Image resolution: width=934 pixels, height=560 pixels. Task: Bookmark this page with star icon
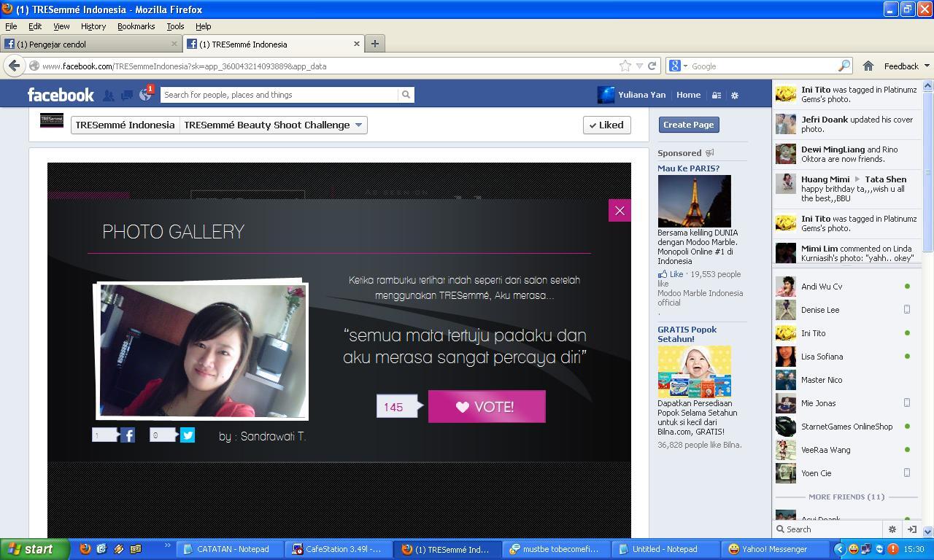click(625, 66)
